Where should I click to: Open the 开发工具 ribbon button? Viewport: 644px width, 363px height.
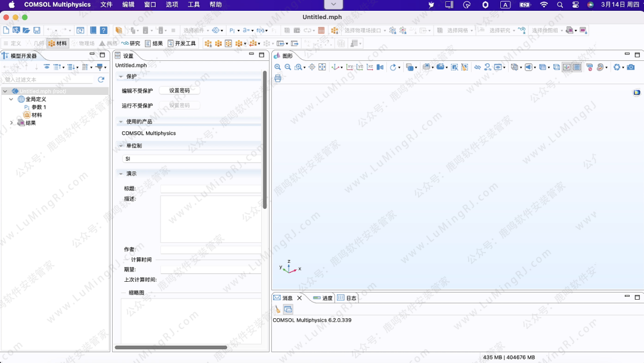point(182,44)
